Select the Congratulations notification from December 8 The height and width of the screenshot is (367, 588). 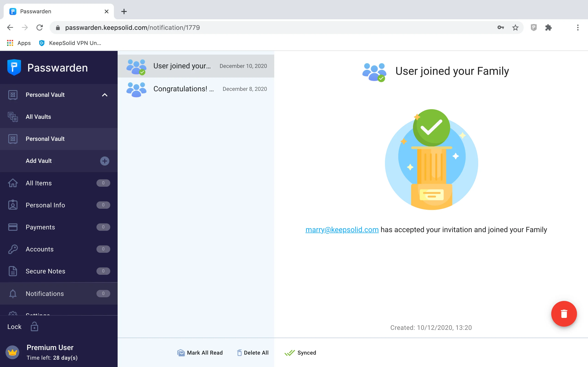[196, 89]
